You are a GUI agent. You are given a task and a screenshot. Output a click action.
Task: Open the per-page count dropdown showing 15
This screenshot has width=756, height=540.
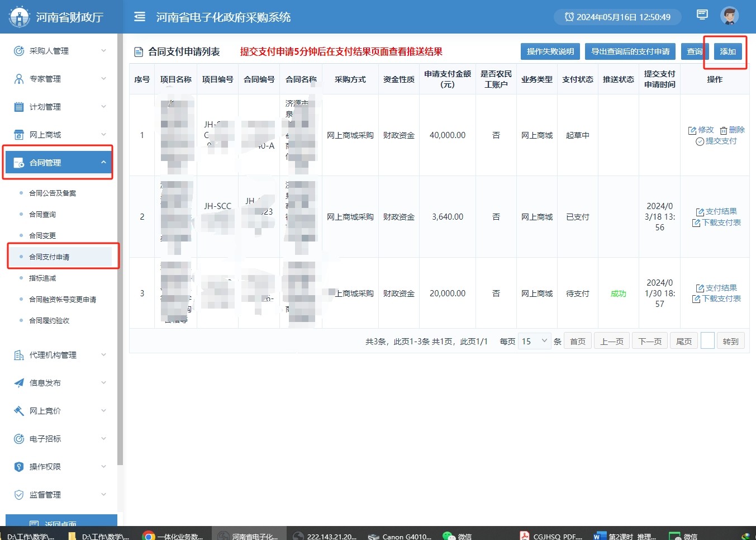pos(535,341)
